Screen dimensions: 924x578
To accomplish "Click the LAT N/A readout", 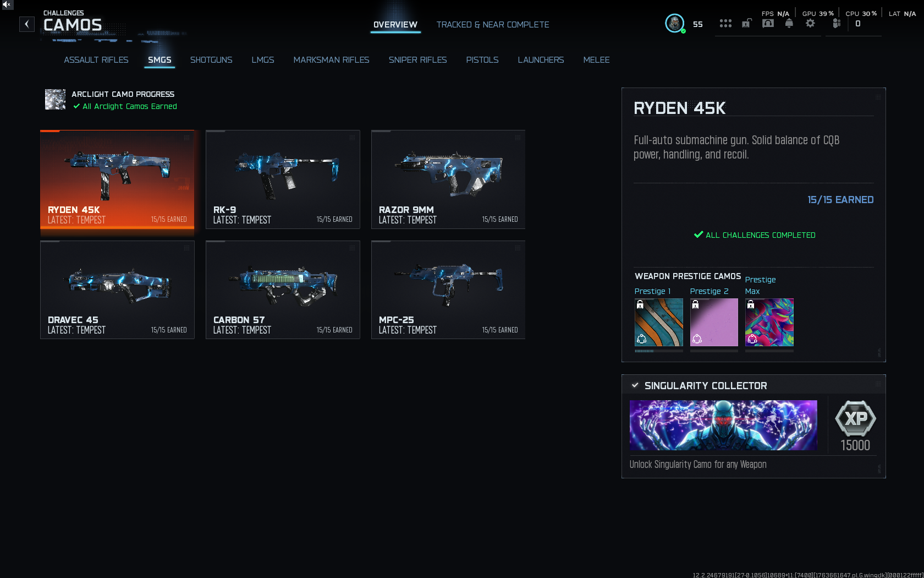I will [903, 14].
